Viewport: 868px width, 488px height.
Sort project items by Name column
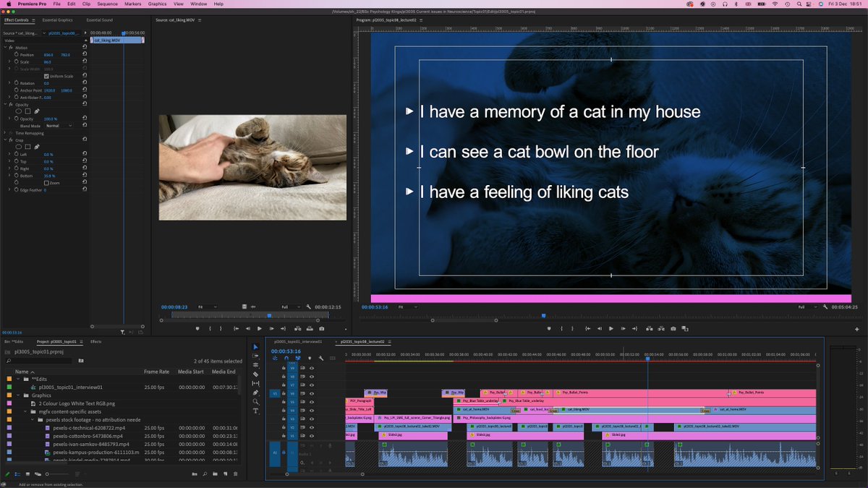[22, 372]
